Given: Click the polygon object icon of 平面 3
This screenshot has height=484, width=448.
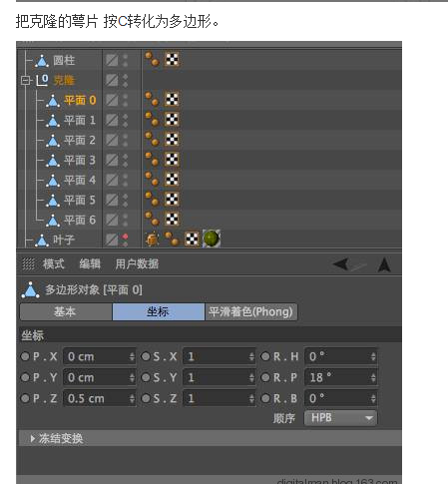Looking at the screenshot, I should coord(53,161).
